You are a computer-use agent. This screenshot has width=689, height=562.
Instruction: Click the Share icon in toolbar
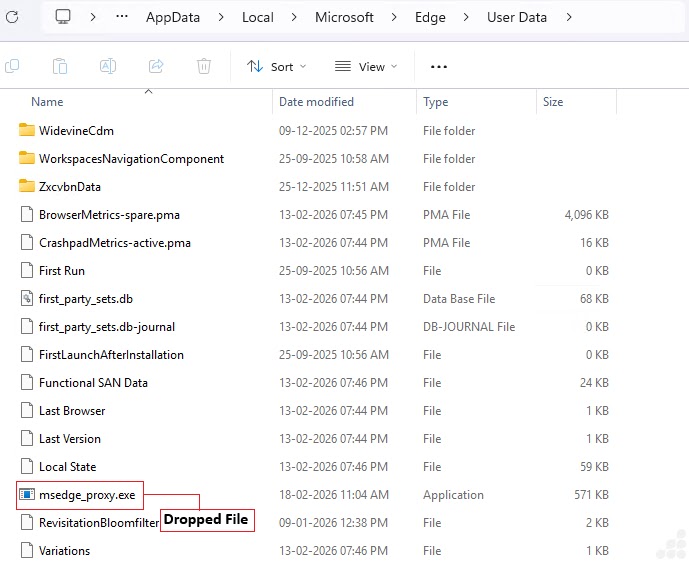coord(156,66)
